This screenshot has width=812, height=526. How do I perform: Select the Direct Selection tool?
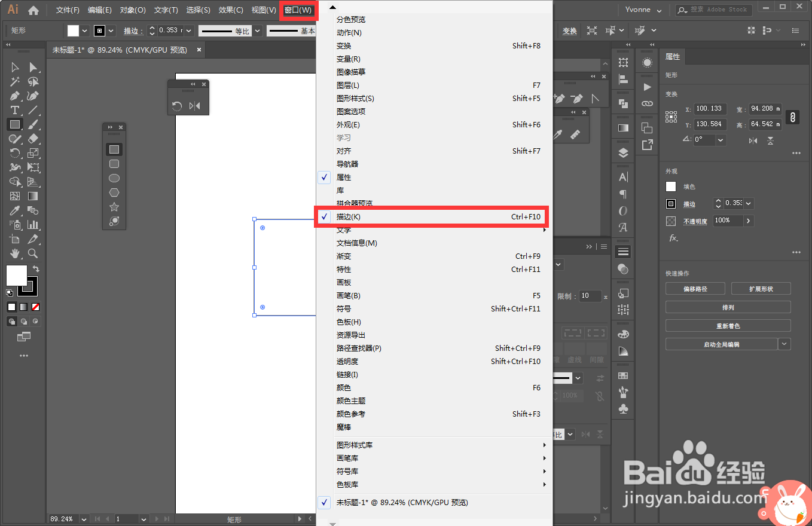click(x=33, y=67)
